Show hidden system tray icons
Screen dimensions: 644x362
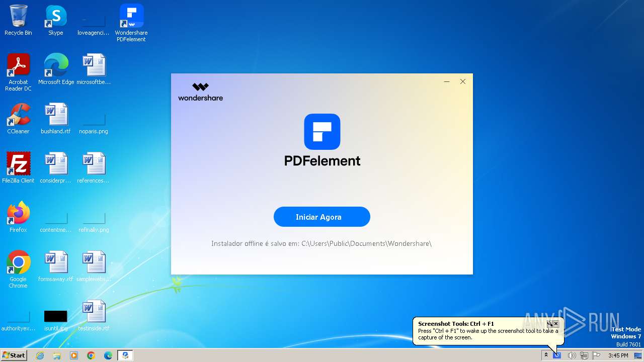pos(546,355)
